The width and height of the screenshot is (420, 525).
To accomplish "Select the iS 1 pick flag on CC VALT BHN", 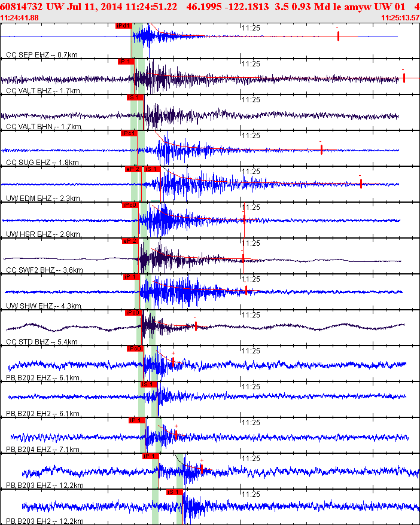I will point(135,97).
